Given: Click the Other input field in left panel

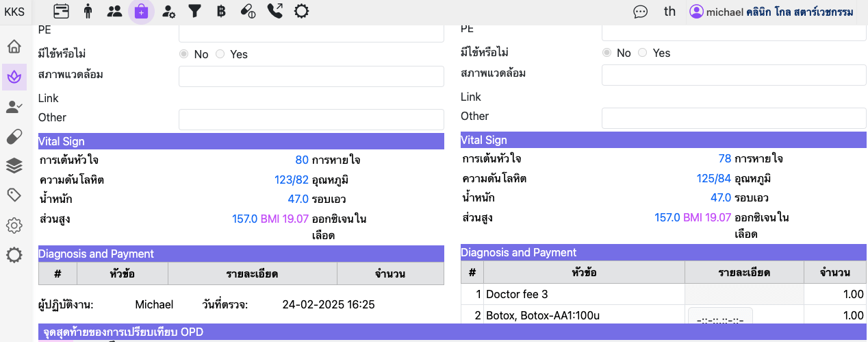Looking at the screenshot, I should pyautogui.click(x=311, y=119).
